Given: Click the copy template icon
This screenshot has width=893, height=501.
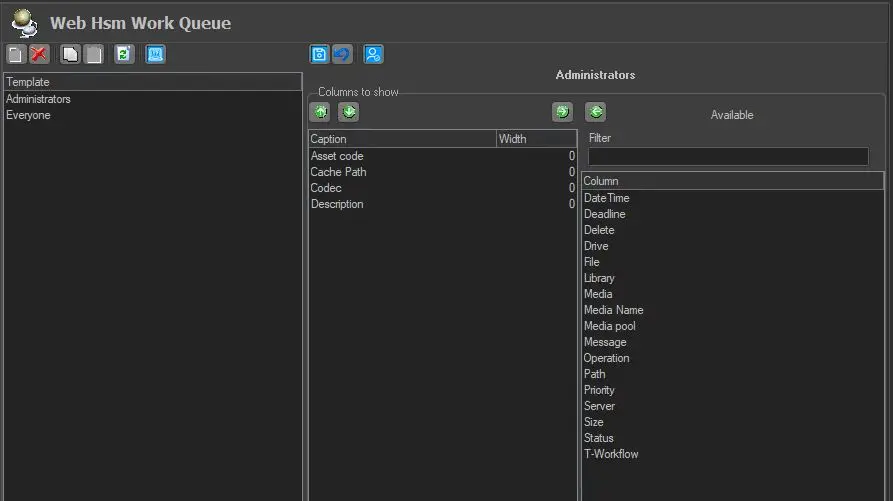Looking at the screenshot, I should (x=70, y=55).
